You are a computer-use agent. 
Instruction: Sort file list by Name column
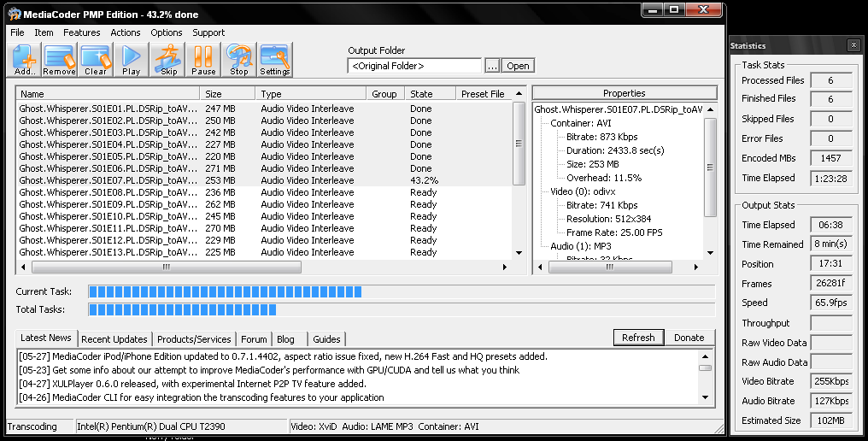(x=108, y=94)
